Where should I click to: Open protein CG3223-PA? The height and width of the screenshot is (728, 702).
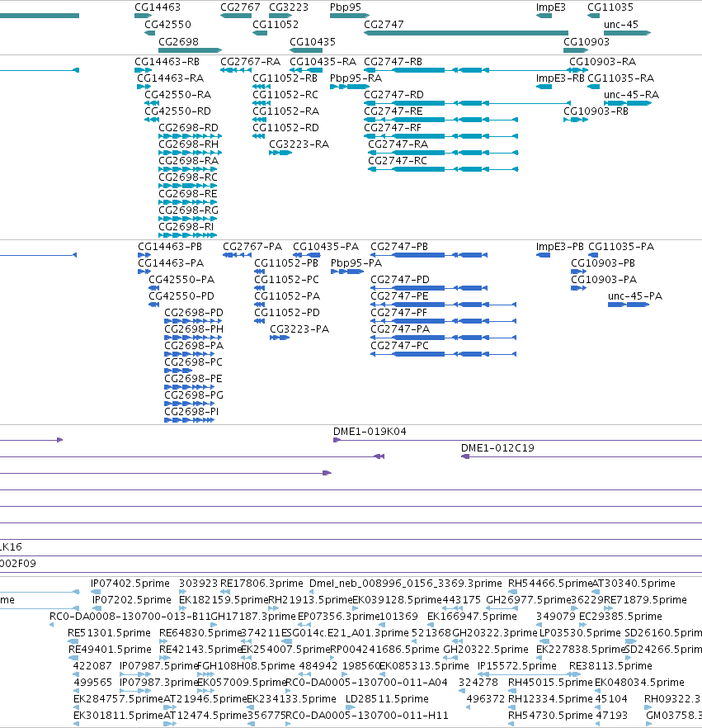point(299,329)
